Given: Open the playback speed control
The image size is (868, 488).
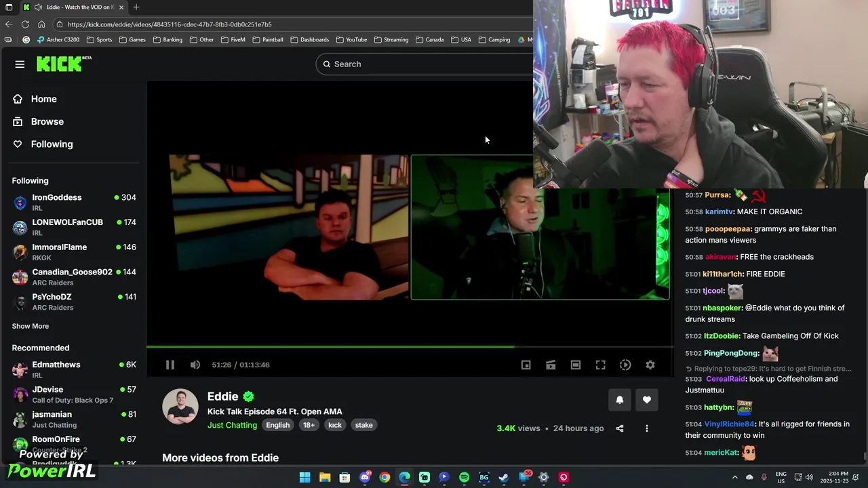Looking at the screenshot, I should coord(625,365).
